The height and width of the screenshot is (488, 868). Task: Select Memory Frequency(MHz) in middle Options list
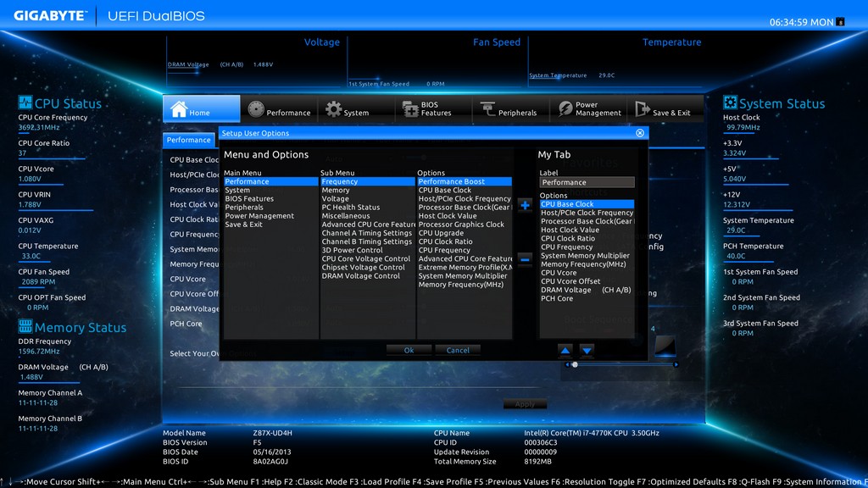pos(465,285)
